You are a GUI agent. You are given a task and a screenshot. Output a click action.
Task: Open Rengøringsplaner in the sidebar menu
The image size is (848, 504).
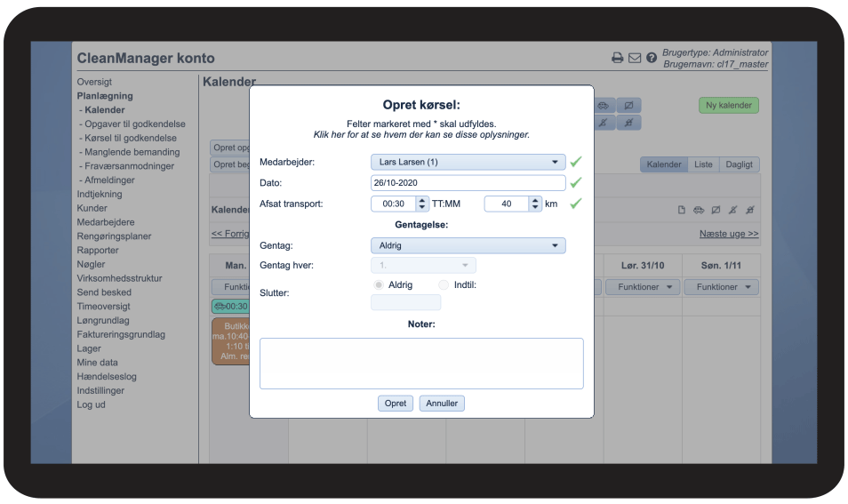pos(114,236)
